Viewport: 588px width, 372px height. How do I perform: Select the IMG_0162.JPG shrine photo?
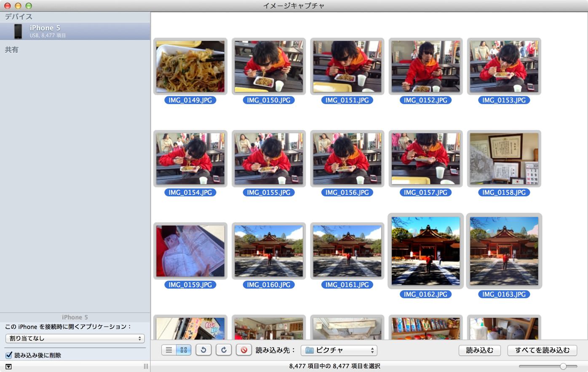pyautogui.click(x=425, y=251)
